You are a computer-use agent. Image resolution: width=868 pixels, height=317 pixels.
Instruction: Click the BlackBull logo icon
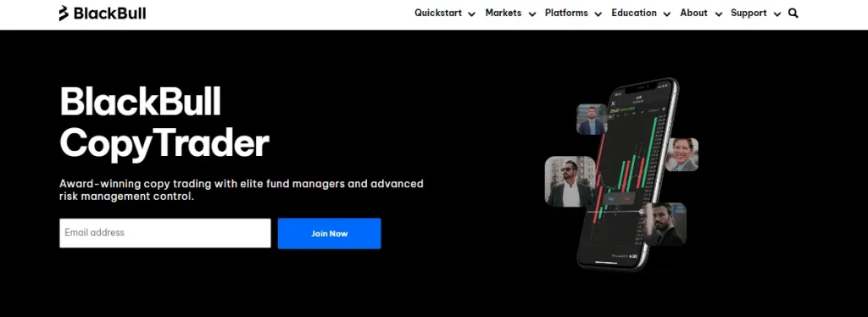tap(64, 13)
